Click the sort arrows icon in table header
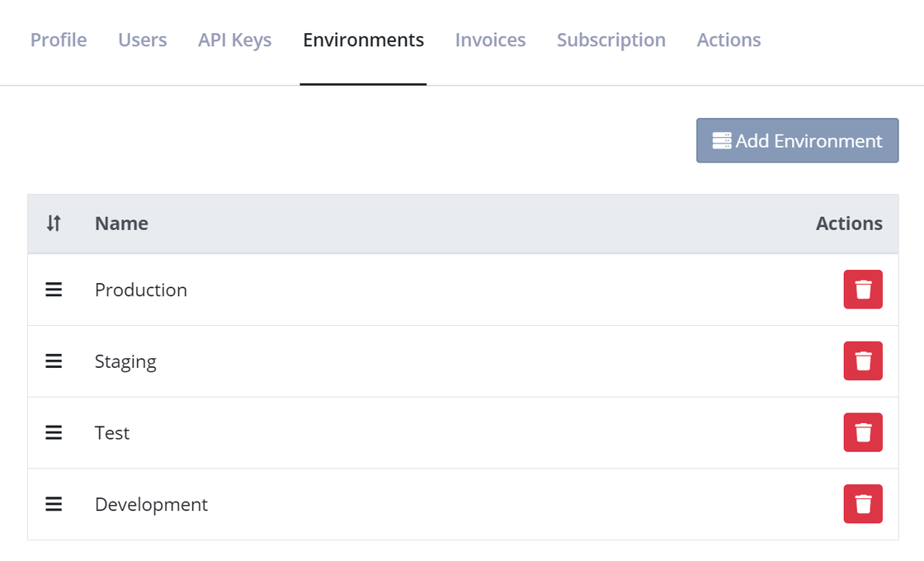Viewport: 924px width, 561px height. 54,224
